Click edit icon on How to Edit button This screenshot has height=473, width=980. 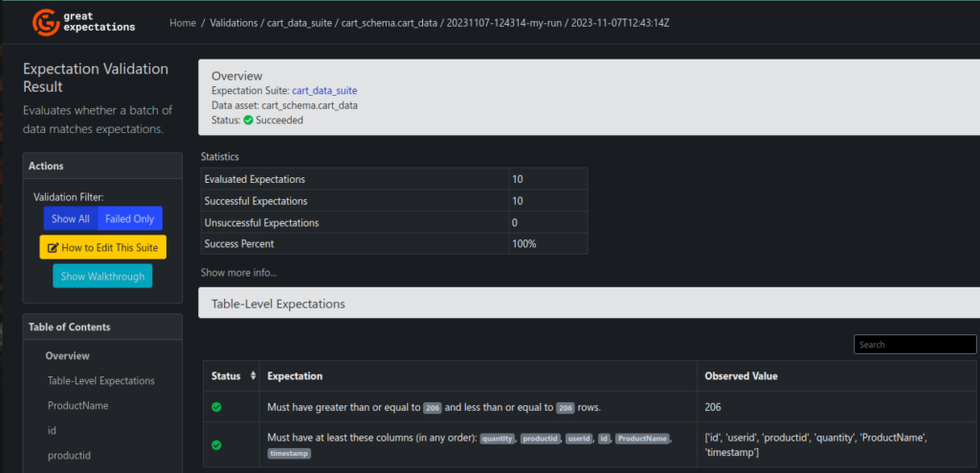(54, 247)
